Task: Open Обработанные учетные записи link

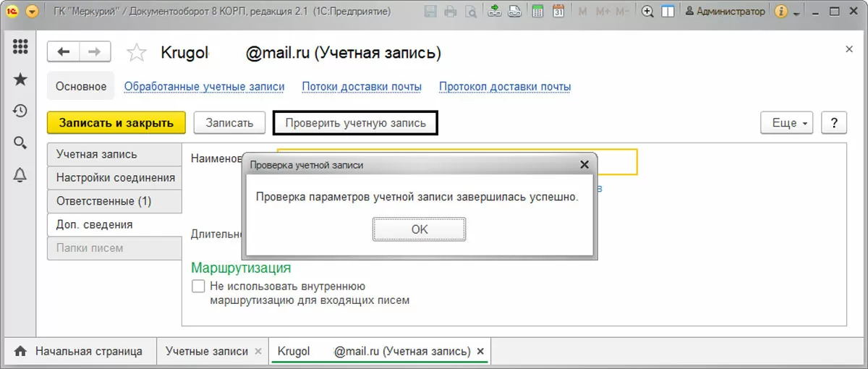Action: pyautogui.click(x=205, y=87)
